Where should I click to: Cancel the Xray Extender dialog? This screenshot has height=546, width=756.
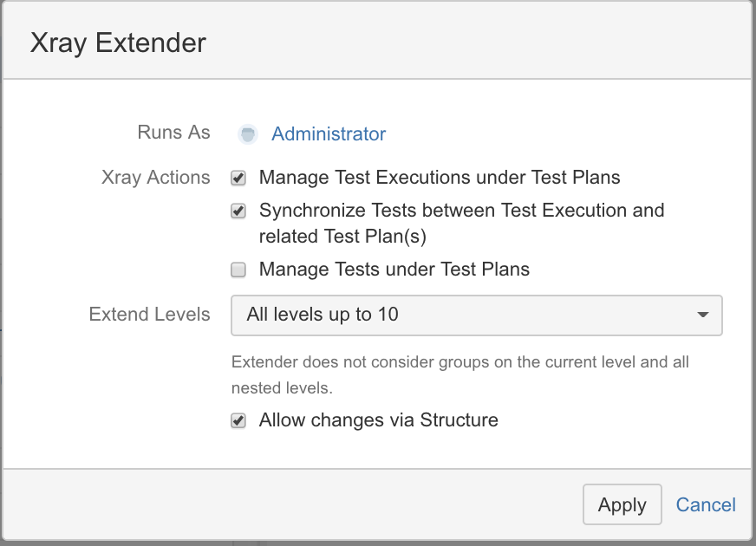point(706,504)
